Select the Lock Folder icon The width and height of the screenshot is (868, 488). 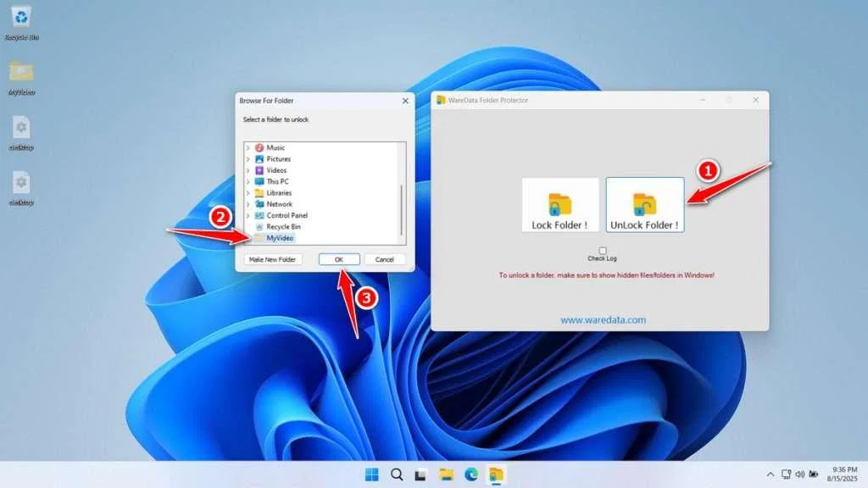[560, 203]
